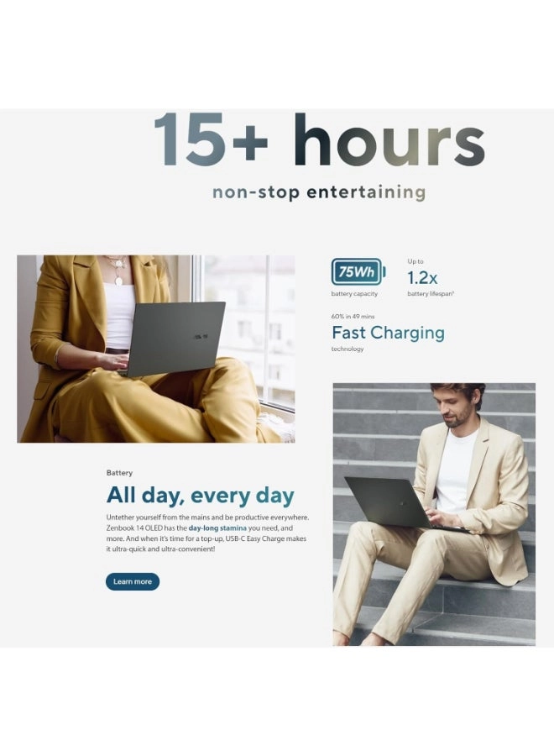Screen dimensions: 554x756
Task: Click the day-long stamina highlighted text
Action: (x=217, y=528)
